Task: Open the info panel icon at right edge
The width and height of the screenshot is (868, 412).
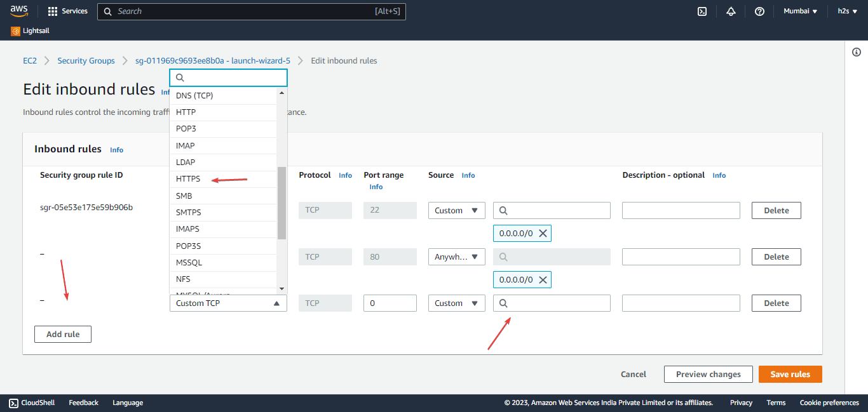Action: [x=856, y=52]
